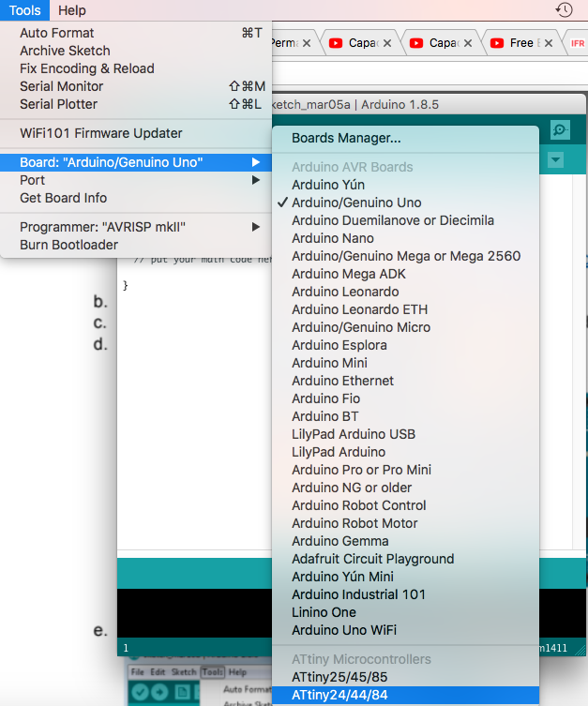Pick Arduino Esplora from board list

coord(405,345)
